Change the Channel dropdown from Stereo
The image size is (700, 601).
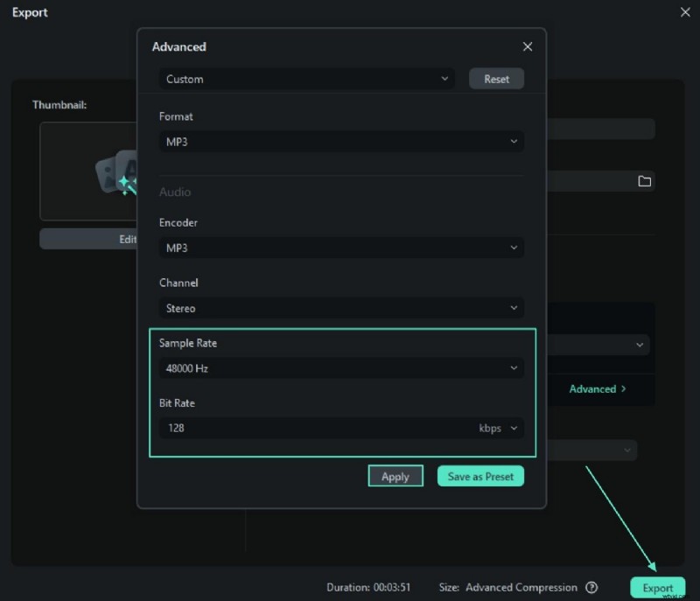[340, 308]
